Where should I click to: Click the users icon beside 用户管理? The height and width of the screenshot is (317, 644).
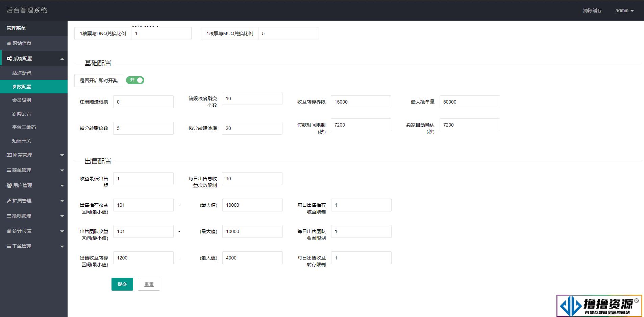click(x=9, y=185)
